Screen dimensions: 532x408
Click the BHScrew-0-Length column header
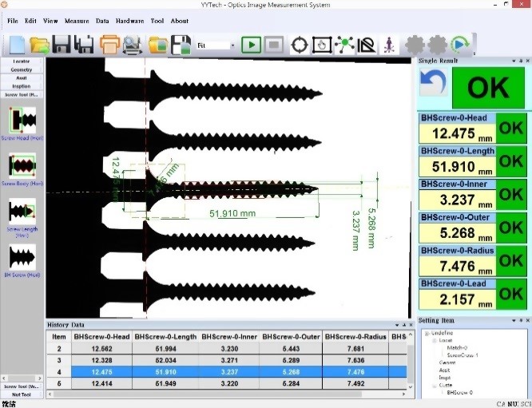pyautogui.click(x=165, y=337)
